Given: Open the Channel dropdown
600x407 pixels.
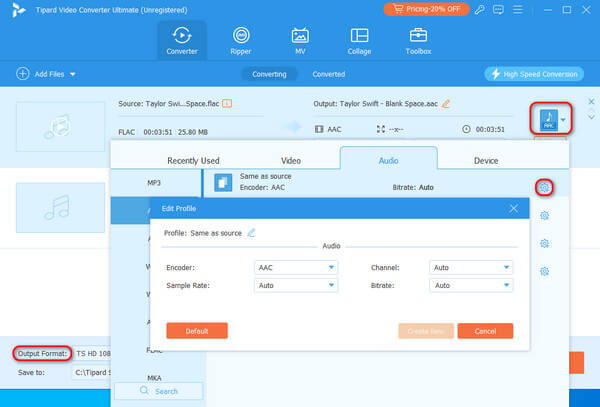Looking at the screenshot, I should [x=471, y=267].
